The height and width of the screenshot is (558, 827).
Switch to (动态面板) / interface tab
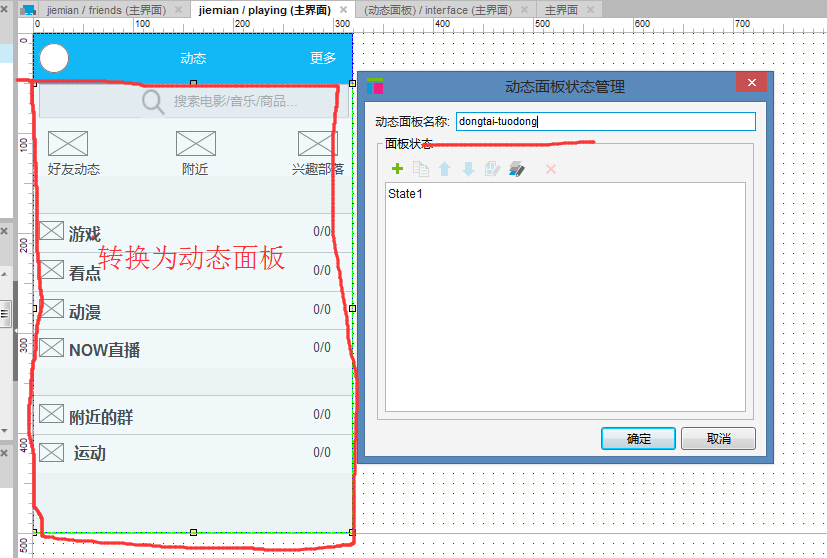[438, 10]
